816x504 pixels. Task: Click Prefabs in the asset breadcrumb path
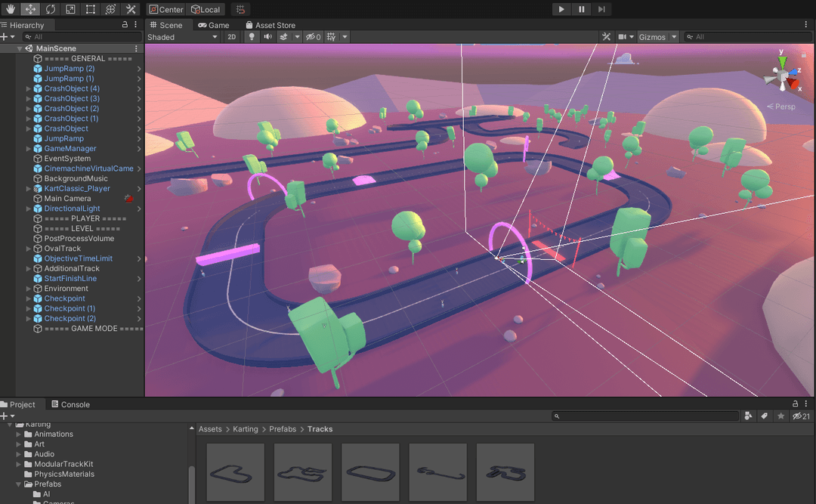(282, 429)
